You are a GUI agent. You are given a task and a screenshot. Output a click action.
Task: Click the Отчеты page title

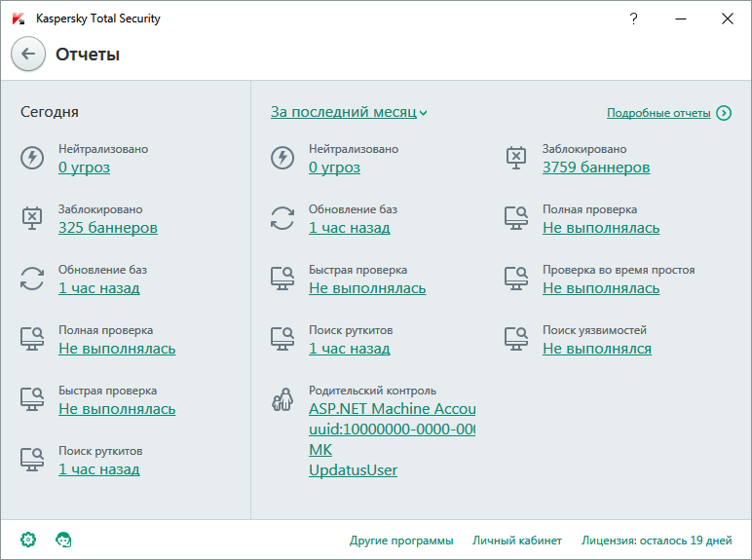88,55
